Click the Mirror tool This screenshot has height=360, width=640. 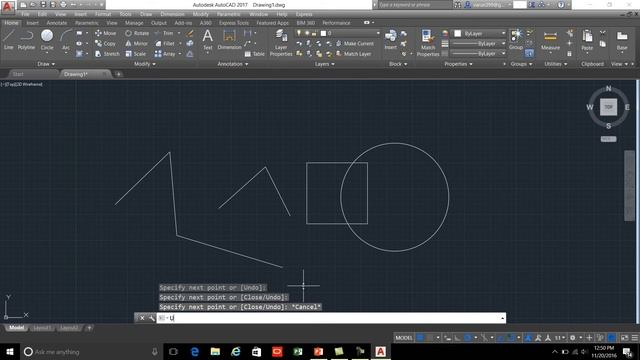pos(137,43)
